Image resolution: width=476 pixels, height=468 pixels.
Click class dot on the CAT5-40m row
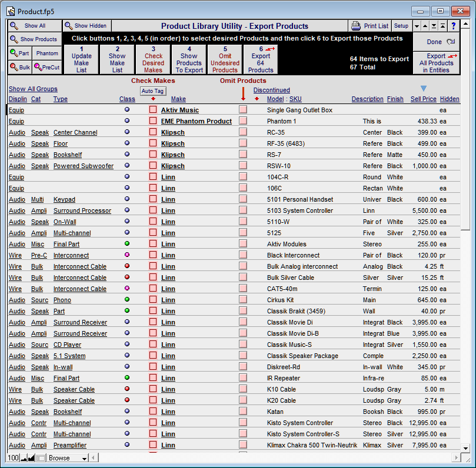[127, 288]
